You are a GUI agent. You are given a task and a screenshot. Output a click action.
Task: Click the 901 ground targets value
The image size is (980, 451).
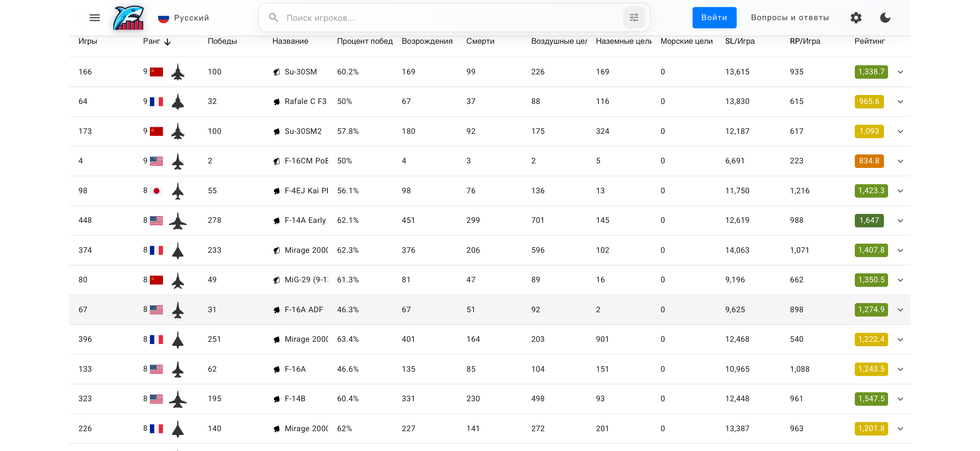click(602, 340)
